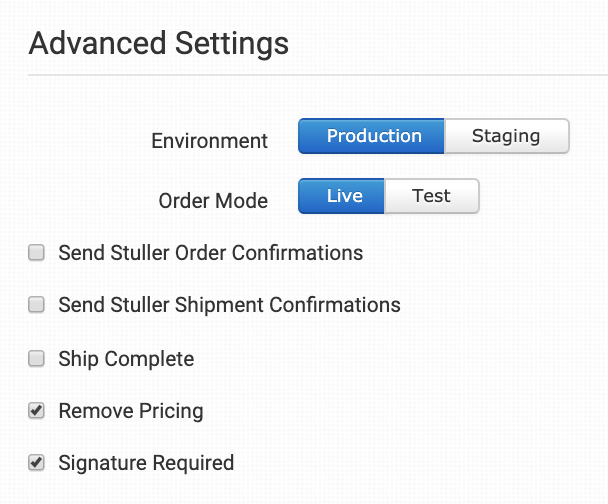Click the 'Remove Pricing' label text
The height and width of the screenshot is (504, 608).
[x=131, y=411]
